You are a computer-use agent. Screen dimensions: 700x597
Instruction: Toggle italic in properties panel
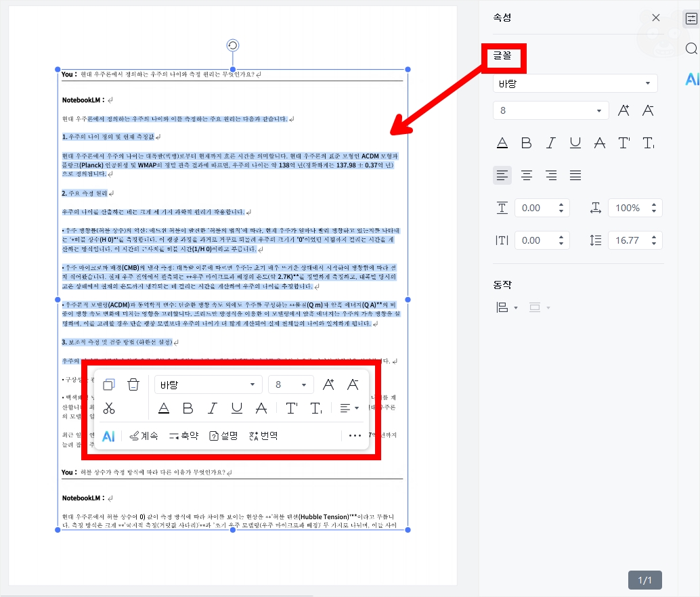[x=551, y=143]
